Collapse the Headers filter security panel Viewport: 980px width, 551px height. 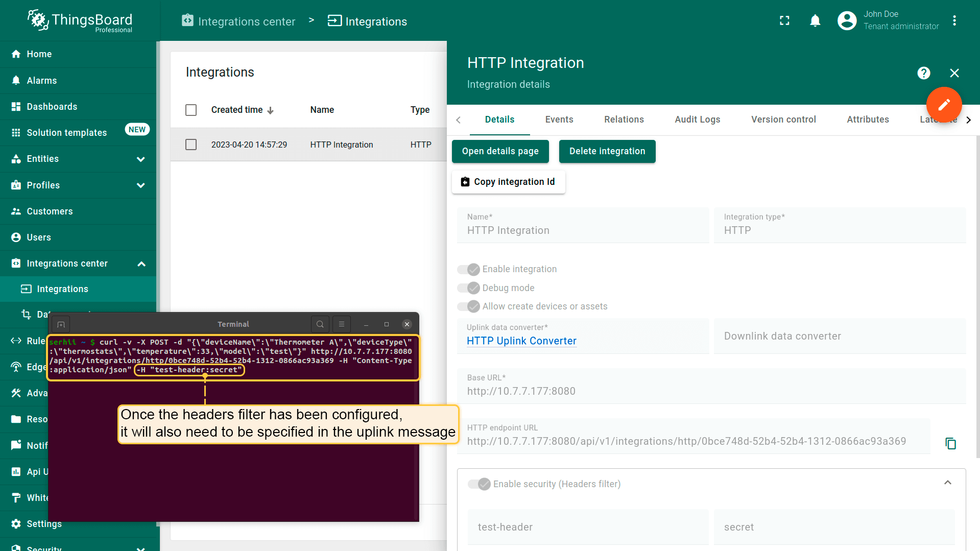[x=947, y=483]
